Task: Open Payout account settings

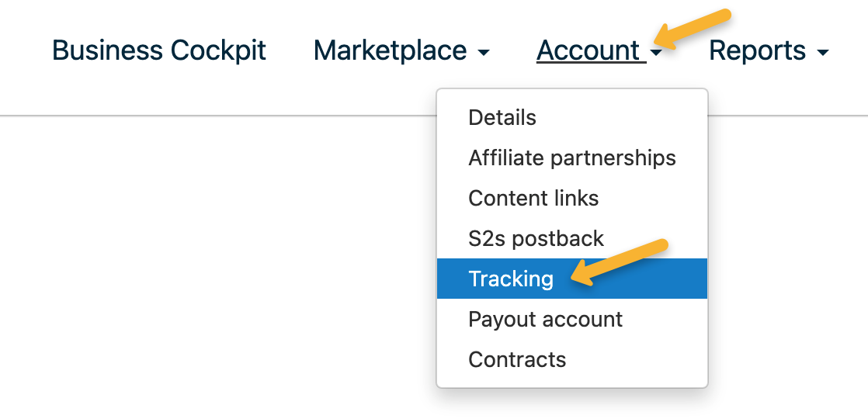Action: pos(545,320)
